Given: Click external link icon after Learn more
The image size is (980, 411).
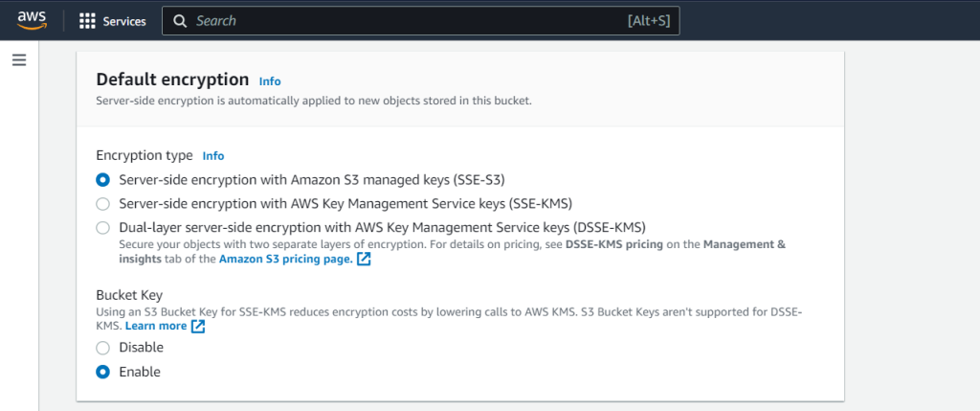Looking at the screenshot, I should pos(198,326).
